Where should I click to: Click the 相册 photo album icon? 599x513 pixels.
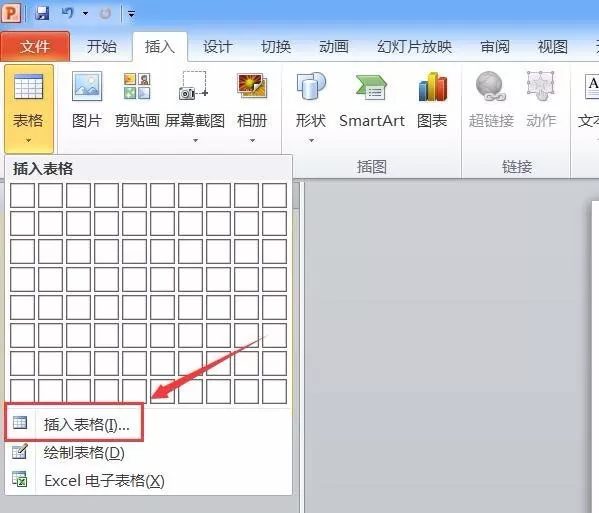pyautogui.click(x=252, y=86)
